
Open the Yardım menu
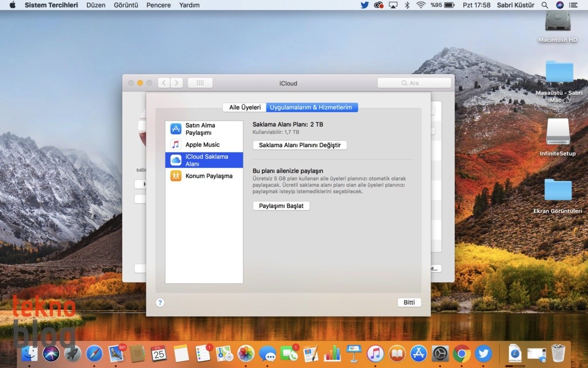pyautogui.click(x=189, y=5)
